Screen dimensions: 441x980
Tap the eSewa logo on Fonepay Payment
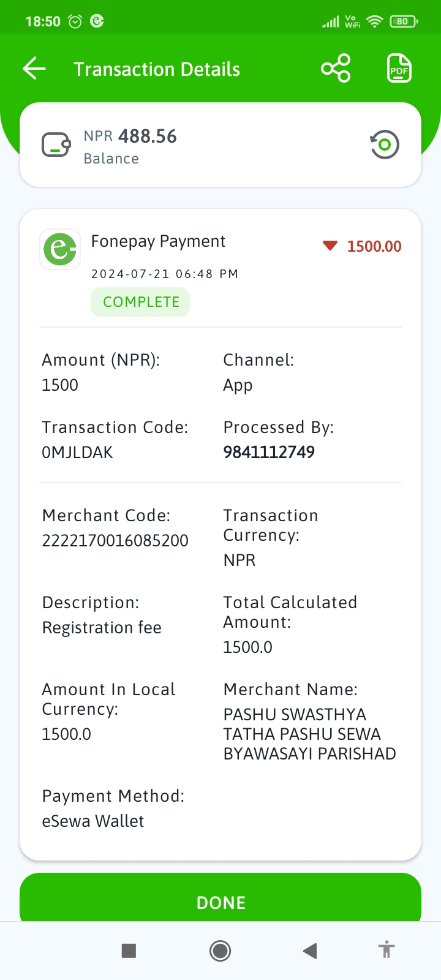[x=60, y=249]
